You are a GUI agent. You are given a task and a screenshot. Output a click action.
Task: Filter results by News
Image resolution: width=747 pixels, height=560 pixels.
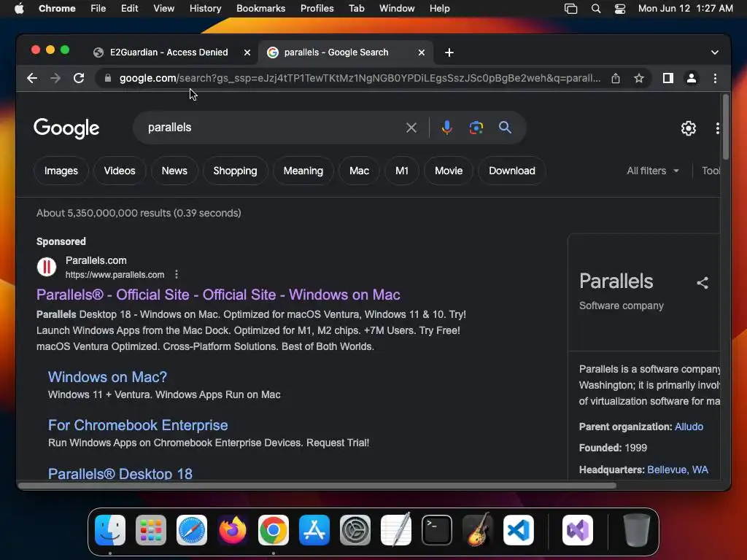pyautogui.click(x=174, y=171)
